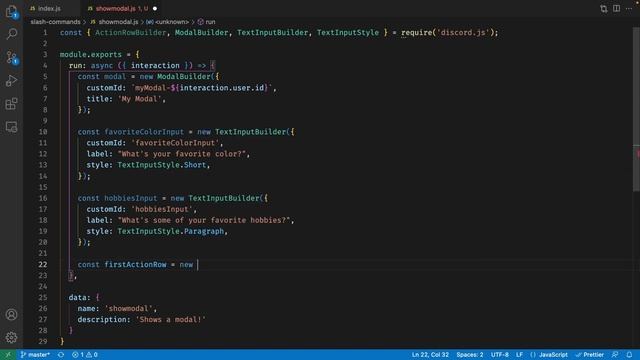Open the Manage gear icon
The width and height of the screenshot is (640, 360).
11,338
